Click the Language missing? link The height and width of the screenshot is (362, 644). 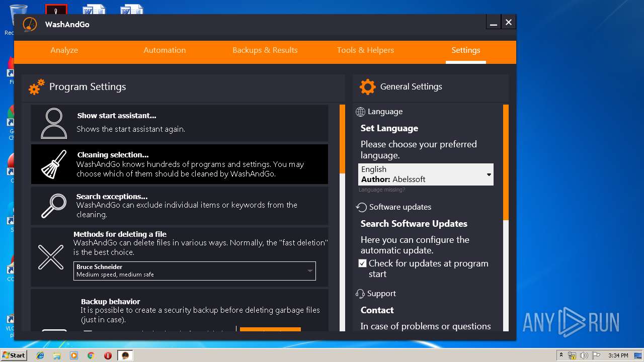(x=382, y=190)
